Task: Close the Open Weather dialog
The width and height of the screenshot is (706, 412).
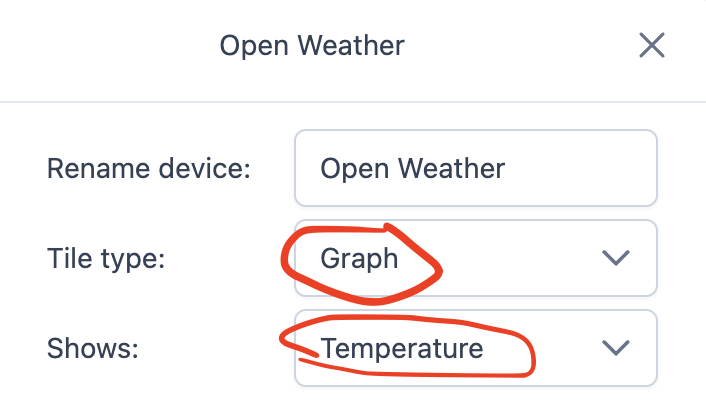Action: coord(652,45)
